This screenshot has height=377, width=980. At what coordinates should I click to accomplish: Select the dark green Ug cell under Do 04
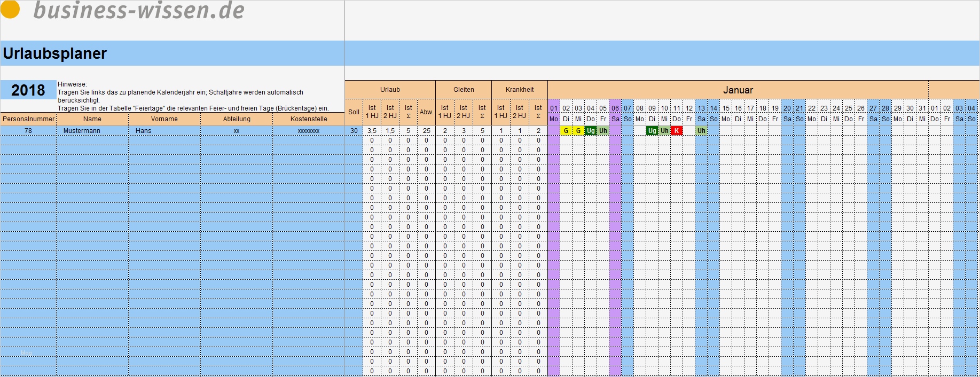(591, 131)
